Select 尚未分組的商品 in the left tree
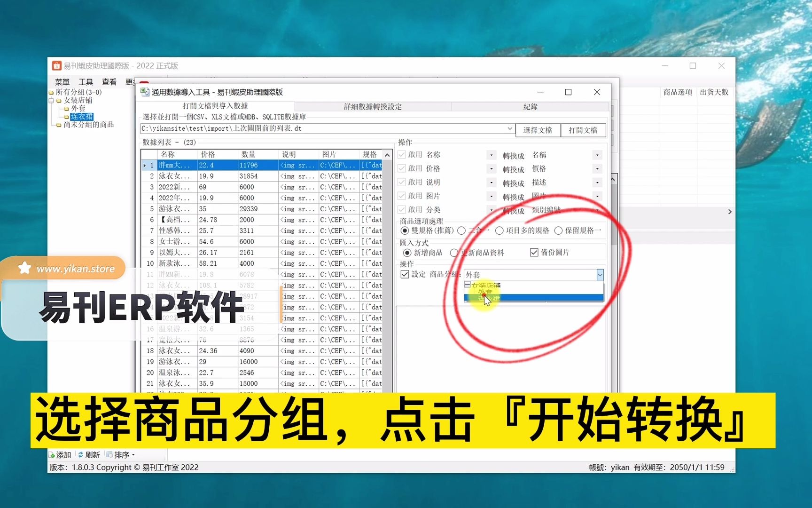Image resolution: width=812 pixels, height=508 pixels. [x=89, y=125]
